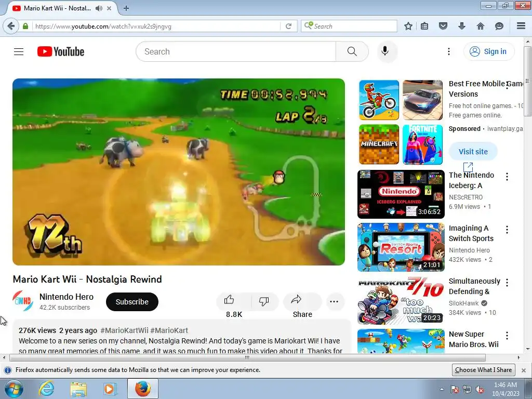
Task: Open New Super Mario Bros. Wii thumbnail
Action: tap(401, 341)
